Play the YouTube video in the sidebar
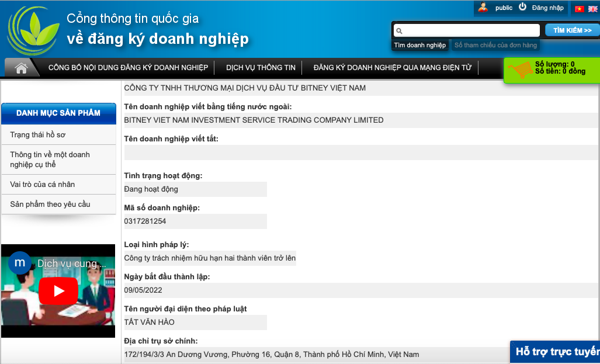The image size is (600, 364). [x=58, y=290]
